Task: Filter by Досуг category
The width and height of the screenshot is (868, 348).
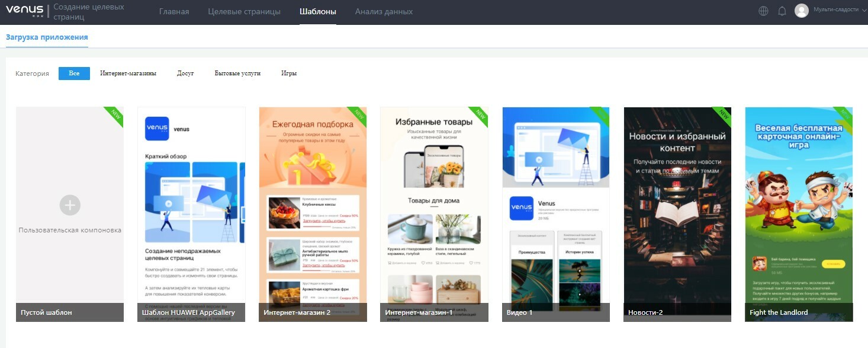Action: (x=185, y=74)
